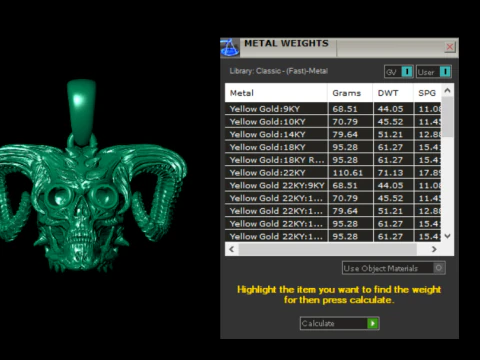The height and width of the screenshot is (360, 480).
Task: Click grams 79.64 in Yellow Gold:14KY row
Action: [x=345, y=134]
